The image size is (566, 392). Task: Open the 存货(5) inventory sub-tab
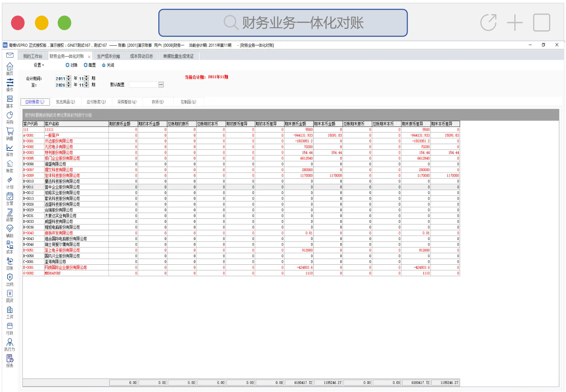(158, 102)
